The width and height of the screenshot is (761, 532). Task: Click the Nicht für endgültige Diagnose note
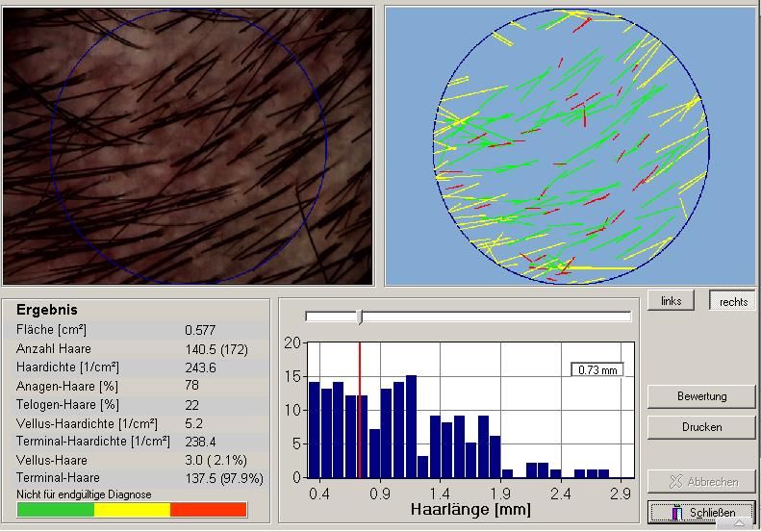[x=84, y=494]
